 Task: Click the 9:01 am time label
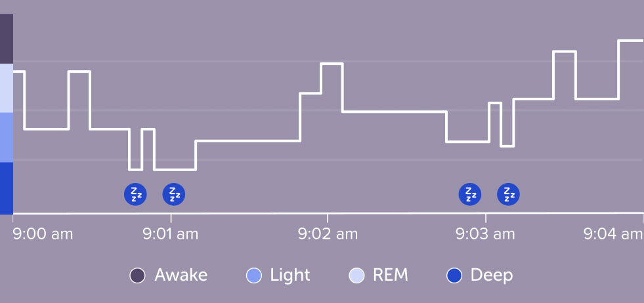[x=170, y=234]
